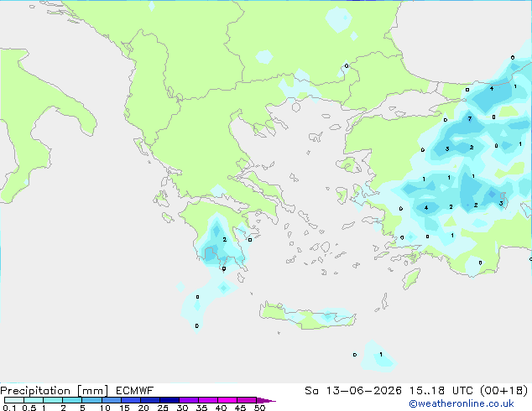532x411 pixels.
Task: Click the '(00+18)' forecast offset text
Action: (504, 391)
